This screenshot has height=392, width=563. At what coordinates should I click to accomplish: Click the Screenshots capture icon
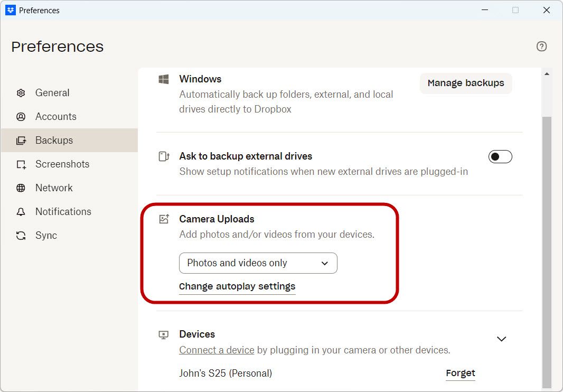tap(21, 164)
